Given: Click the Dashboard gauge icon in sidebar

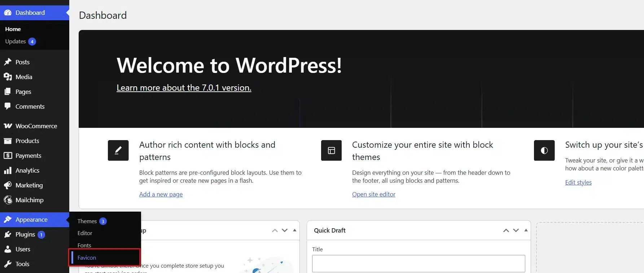Looking at the screenshot, I should coord(8,13).
